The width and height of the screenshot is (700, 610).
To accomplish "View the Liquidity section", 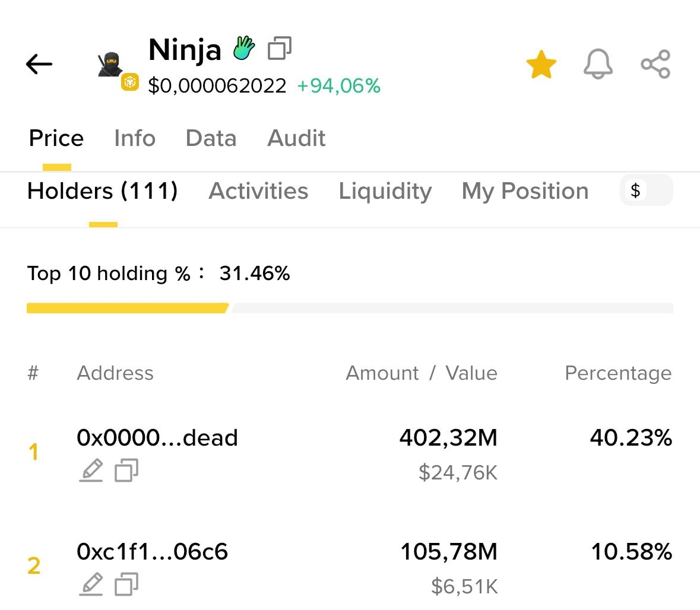I will coord(385,191).
